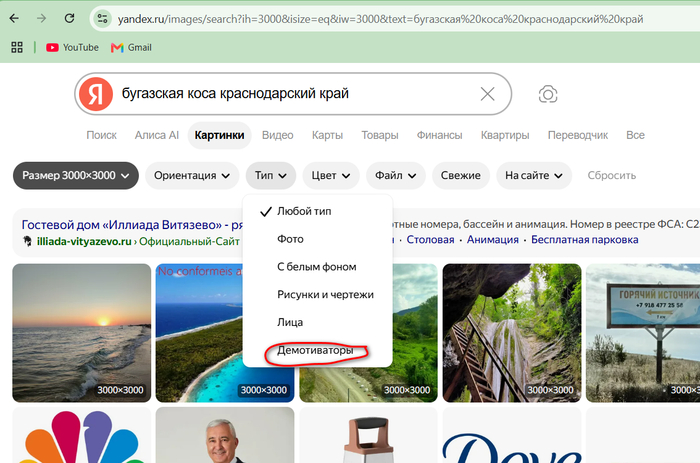Switch to the Видео tab
This screenshot has height=463, width=700.
tap(278, 135)
